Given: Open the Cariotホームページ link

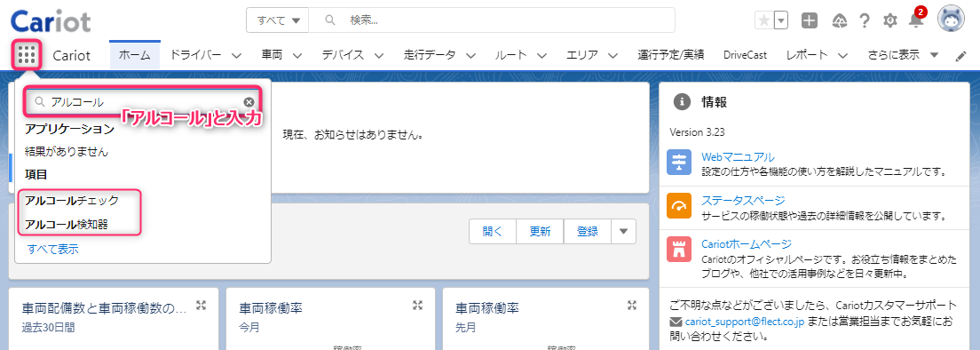Looking at the screenshot, I should tap(747, 243).
